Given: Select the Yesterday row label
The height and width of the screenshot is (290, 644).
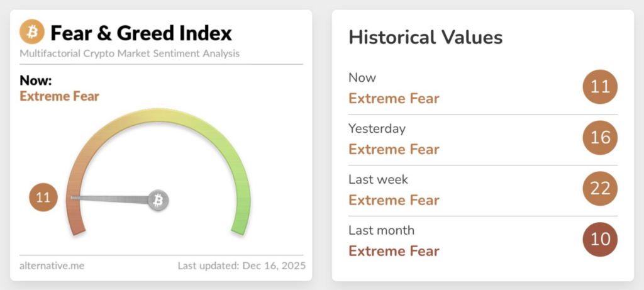Looking at the screenshot, I should click(x=377, y=128).
